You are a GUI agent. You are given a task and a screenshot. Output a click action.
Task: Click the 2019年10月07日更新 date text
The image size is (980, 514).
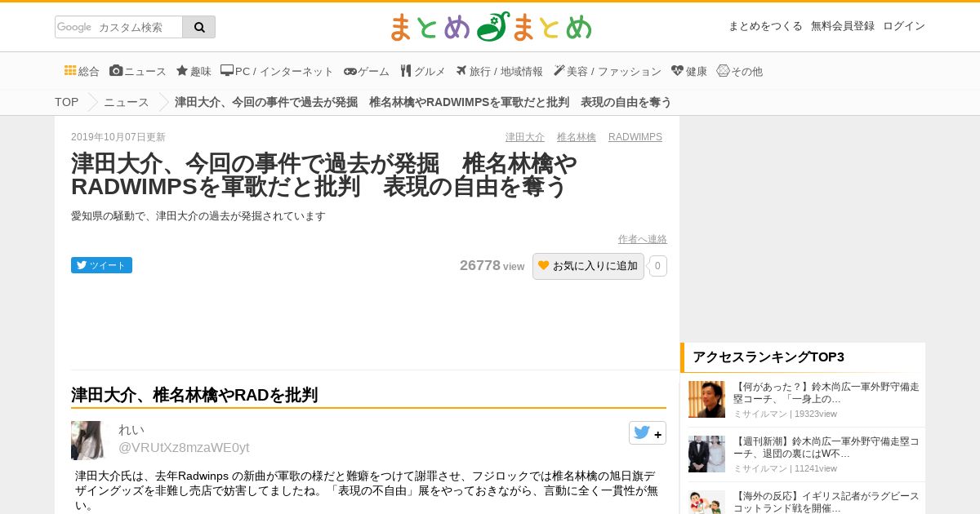[x=118, y=137]
